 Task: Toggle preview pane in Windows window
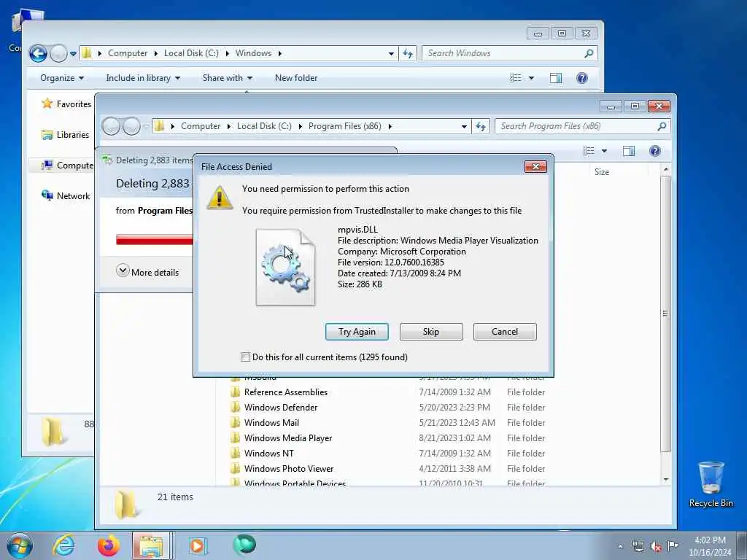click(x=556, y=78)
